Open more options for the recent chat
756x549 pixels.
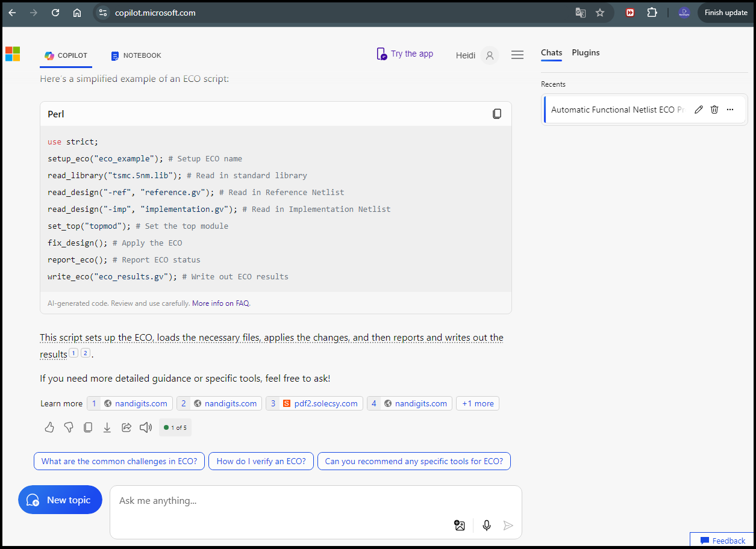tap(730, 110)
